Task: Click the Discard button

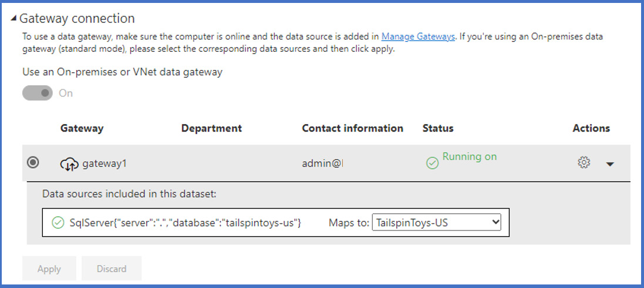Action: tap(112, 269)
